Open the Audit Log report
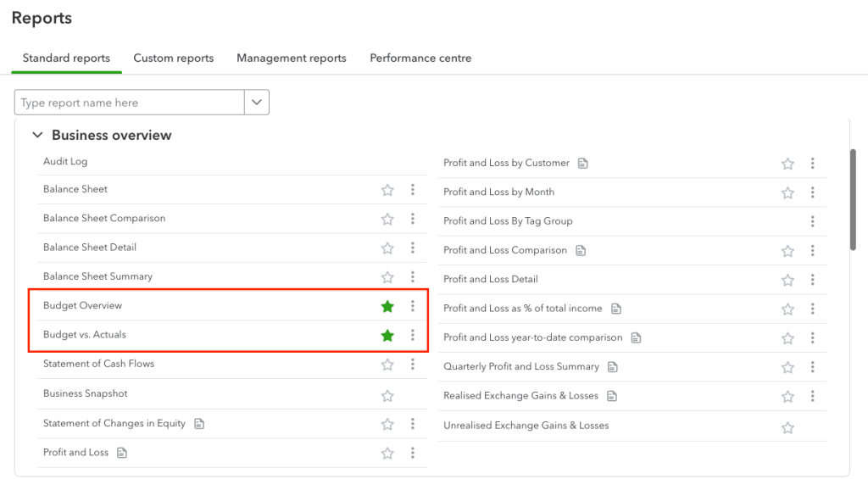 pyautogui.click(x=65, y=161)
